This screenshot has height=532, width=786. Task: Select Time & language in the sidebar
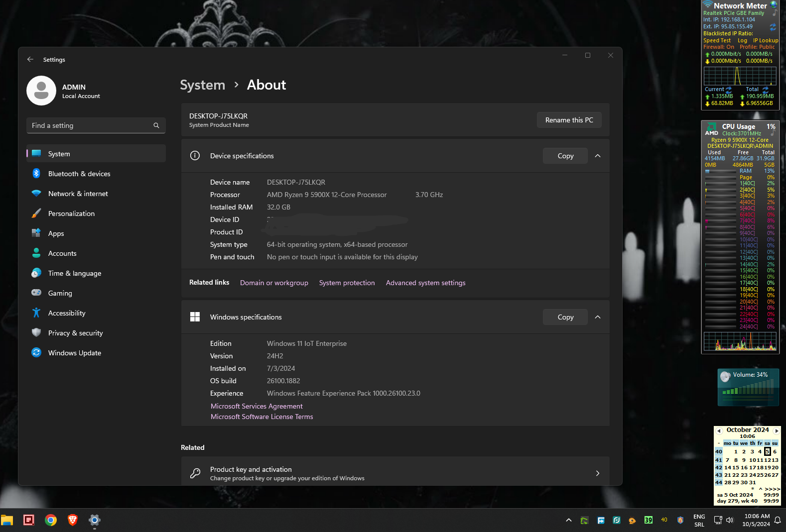[74, 273]
